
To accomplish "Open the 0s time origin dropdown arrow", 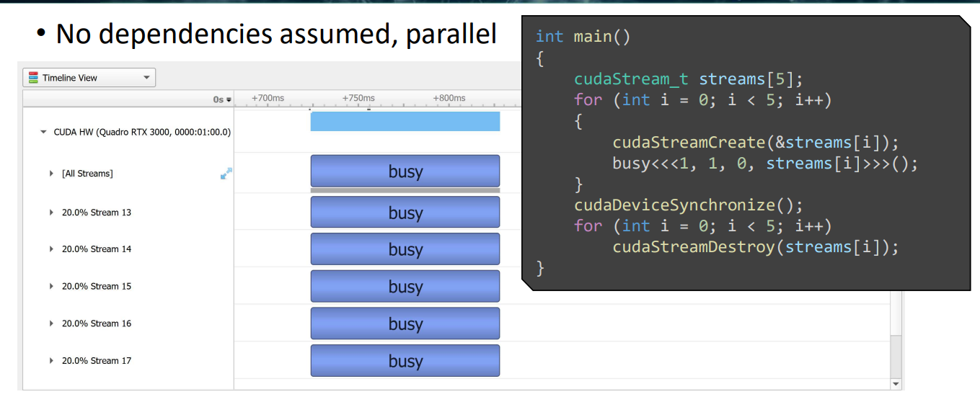I will (229, 100).
